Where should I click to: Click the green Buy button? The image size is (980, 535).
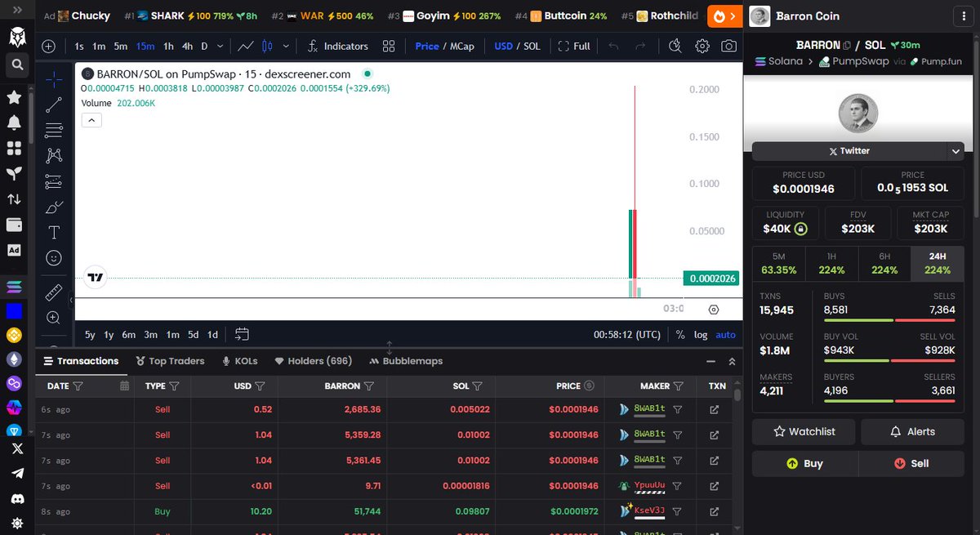point(804,463)
